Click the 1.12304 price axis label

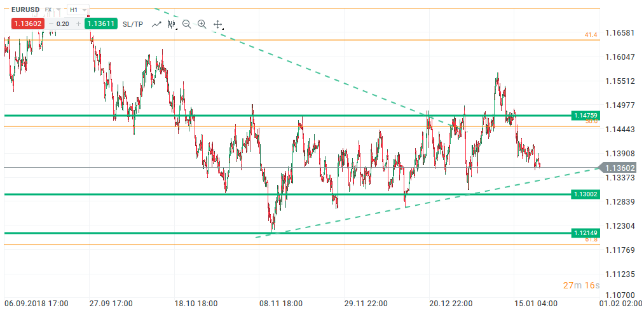coord(621,226)
